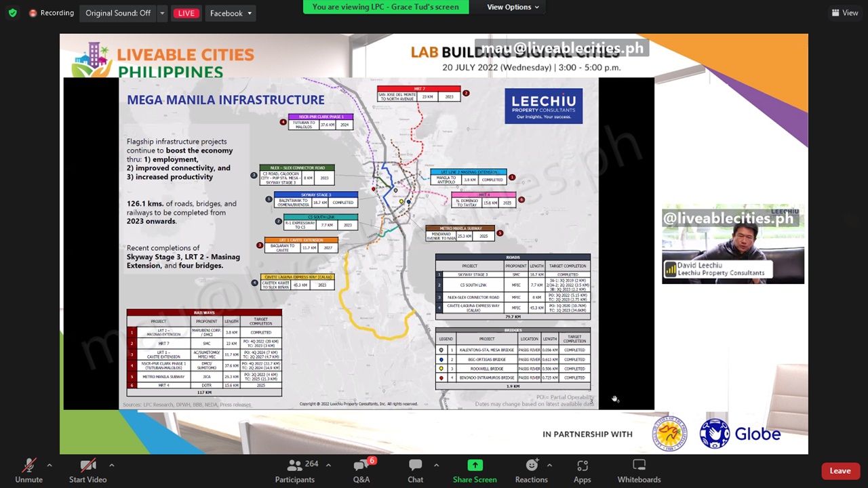
Task: Click the circular seal logo beside Globe
Action: pos(670,434)
